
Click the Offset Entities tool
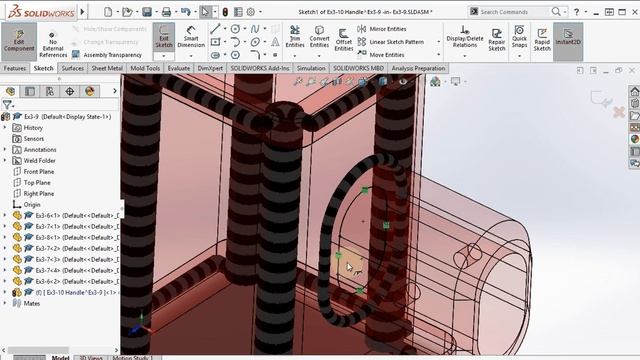pos(344,40)
